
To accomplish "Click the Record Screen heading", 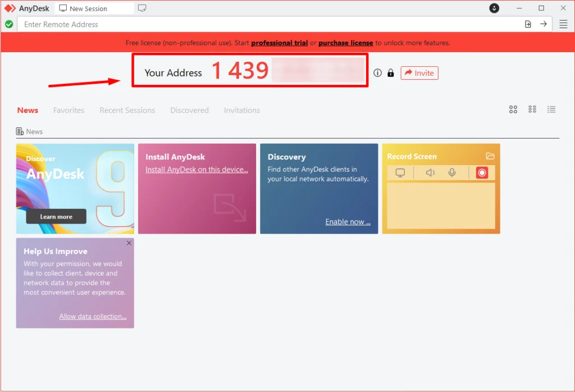I will (x=412, y=156).
